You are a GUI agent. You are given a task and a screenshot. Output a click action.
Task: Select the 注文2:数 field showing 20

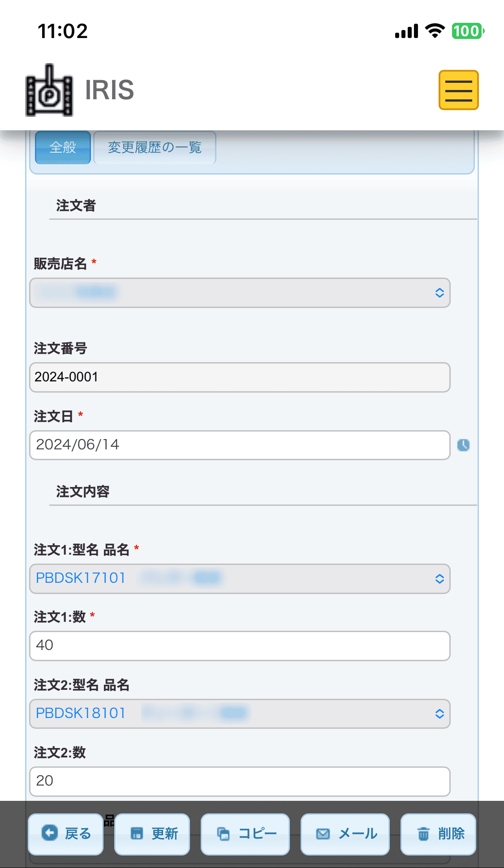pyautogui.click(x=240, y=781)
